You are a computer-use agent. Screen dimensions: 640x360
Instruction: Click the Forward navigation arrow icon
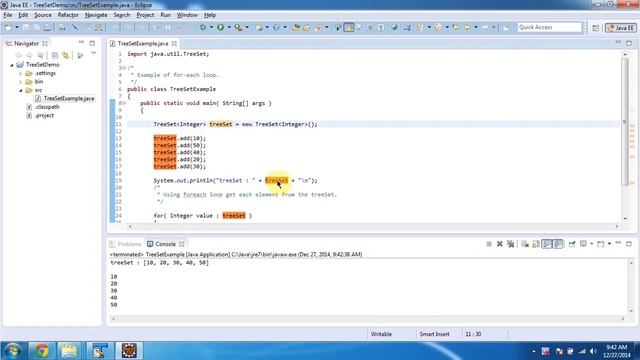485,27
